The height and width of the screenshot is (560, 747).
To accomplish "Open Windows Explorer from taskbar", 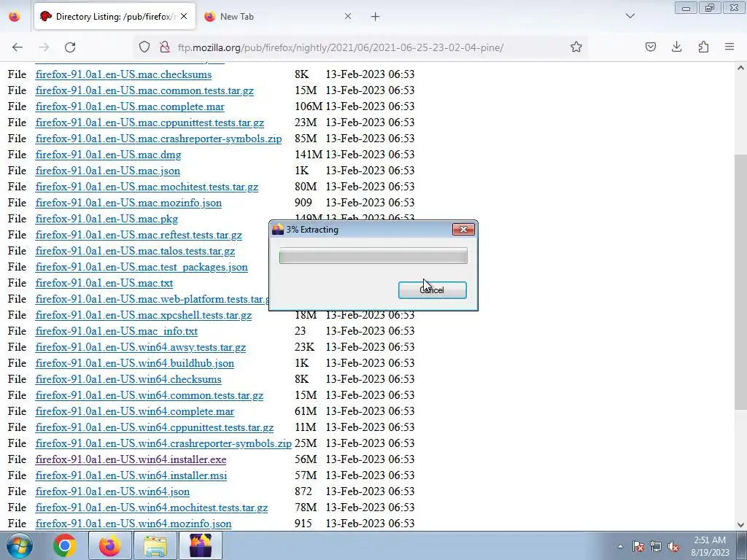I will click(155, 545).
